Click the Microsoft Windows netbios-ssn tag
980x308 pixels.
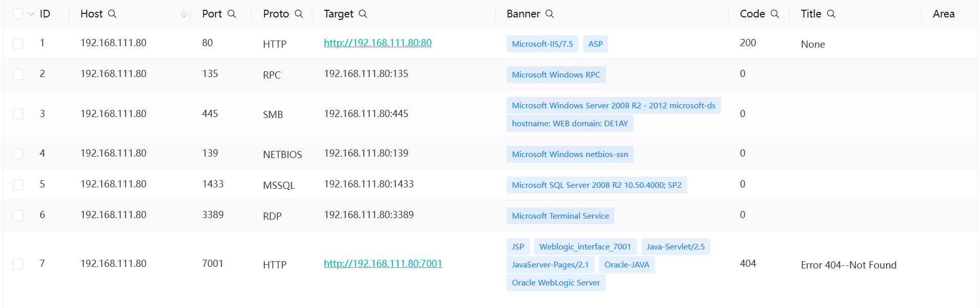click(x=570, y=155)
